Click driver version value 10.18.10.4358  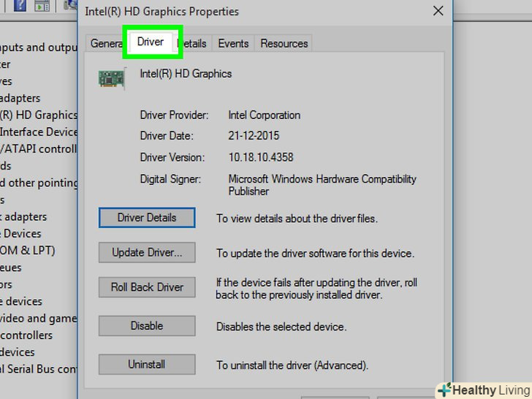261,157
